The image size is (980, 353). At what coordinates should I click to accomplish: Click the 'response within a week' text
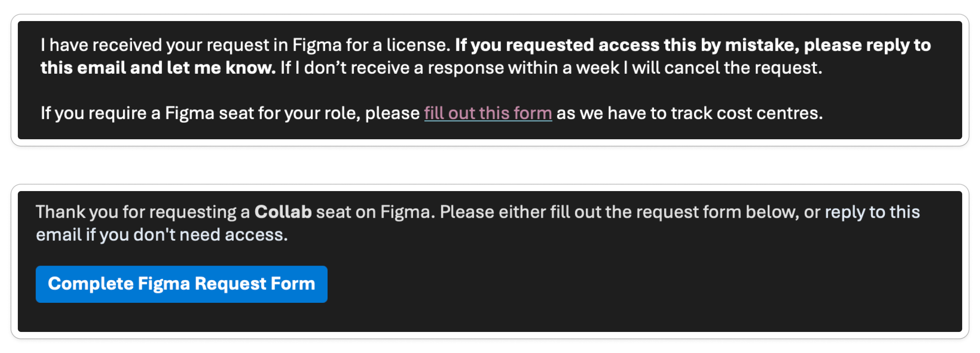(x=524, y=68)
